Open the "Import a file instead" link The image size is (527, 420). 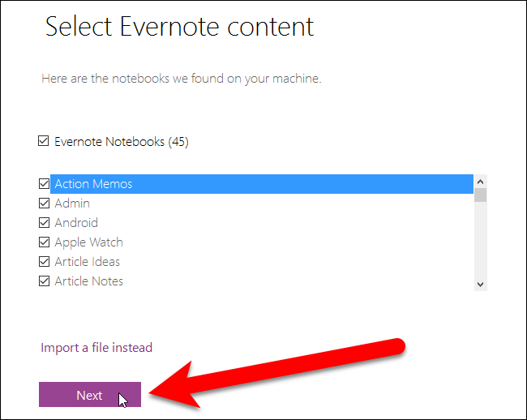(x=96, y=348)
